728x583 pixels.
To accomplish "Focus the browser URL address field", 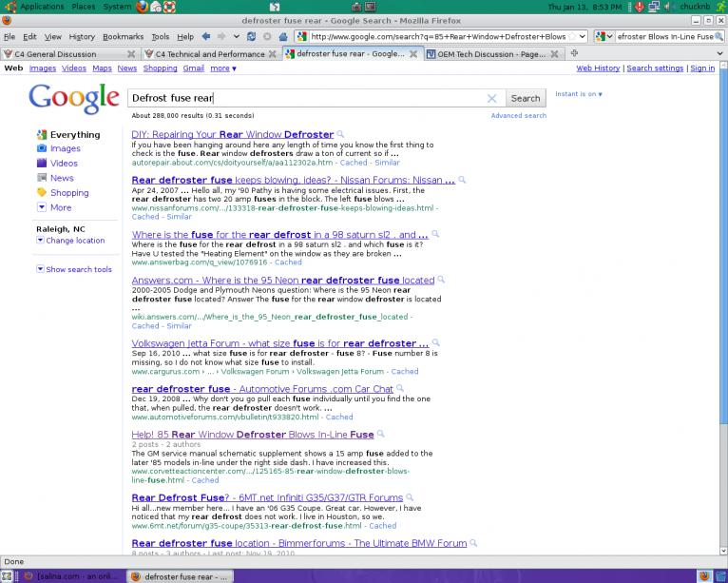I will point(438,36).
